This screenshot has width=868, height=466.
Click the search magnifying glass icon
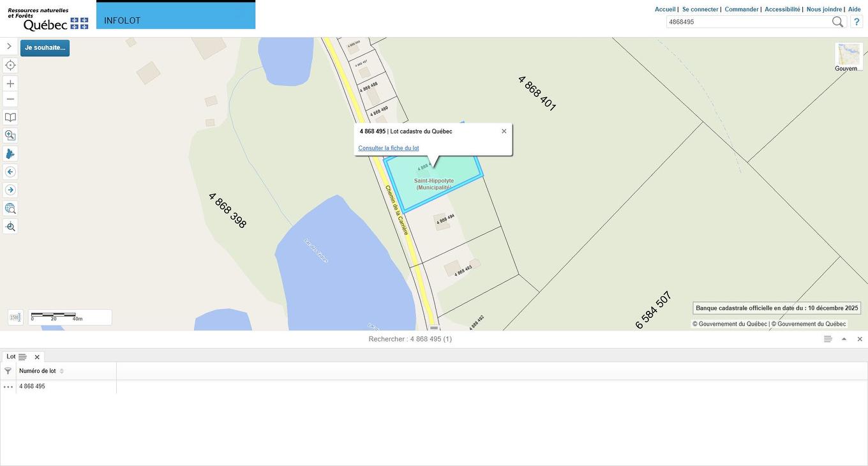tap(837, 22)
